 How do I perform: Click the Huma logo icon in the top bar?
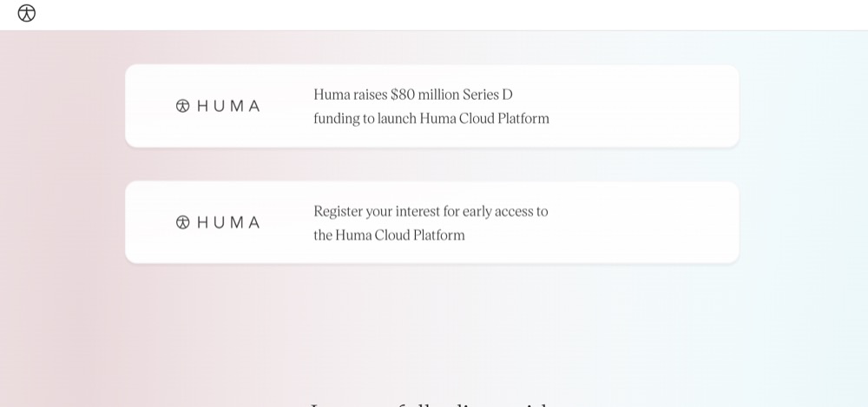(x=27, y=13)
